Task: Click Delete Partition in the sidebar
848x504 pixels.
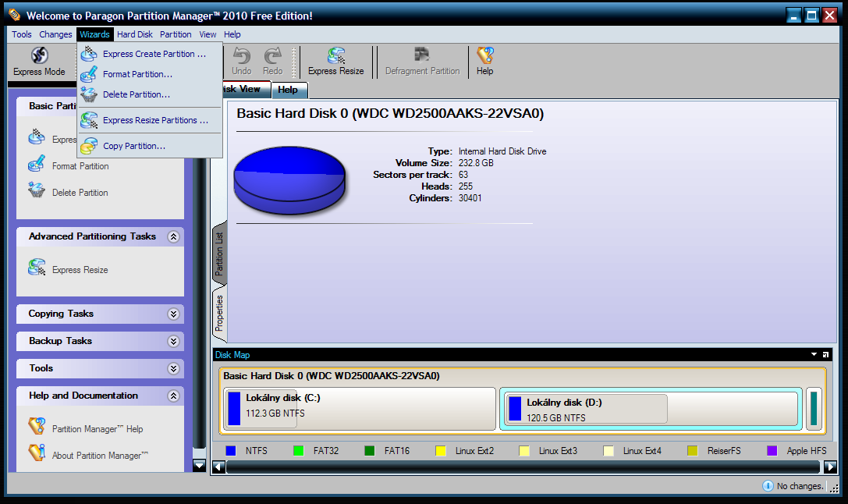Action: tap(80, 193)
